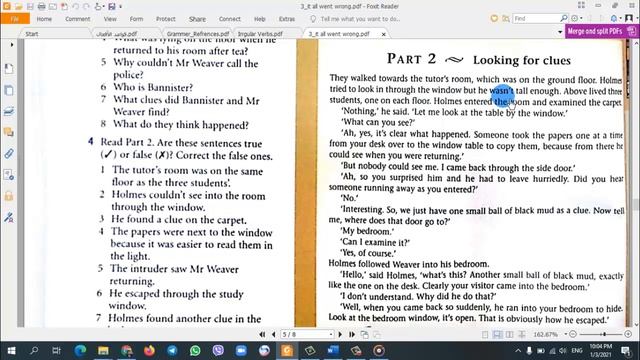Click the email envelope icon in quick access
Image resolution: width=640 pixels, height=360 pixels.
point(53,6)
